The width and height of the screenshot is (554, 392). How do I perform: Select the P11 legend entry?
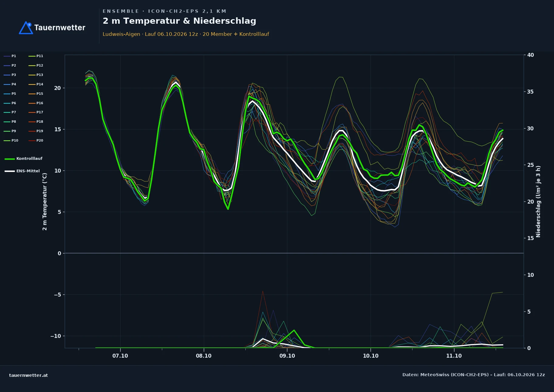[x=36, y=56]
